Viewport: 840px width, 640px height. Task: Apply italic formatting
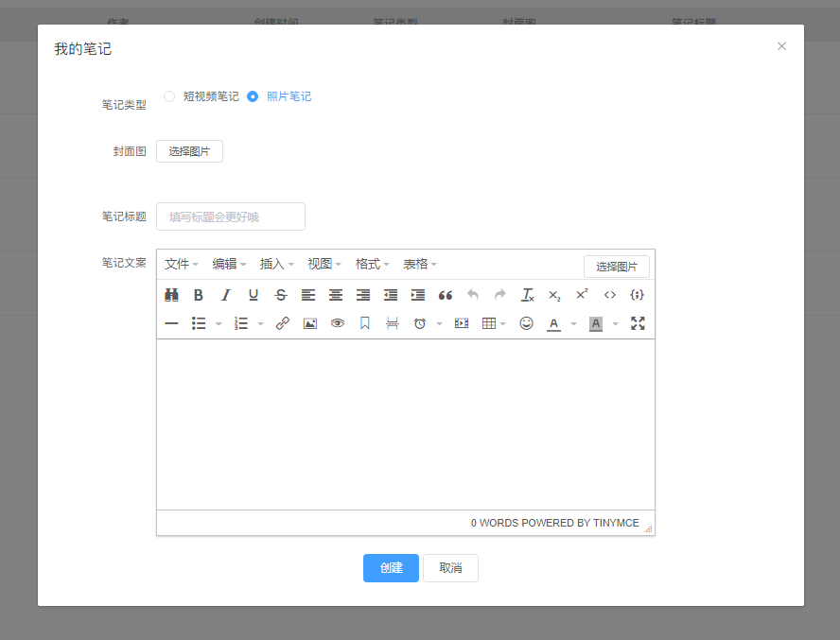pos(225,295)
